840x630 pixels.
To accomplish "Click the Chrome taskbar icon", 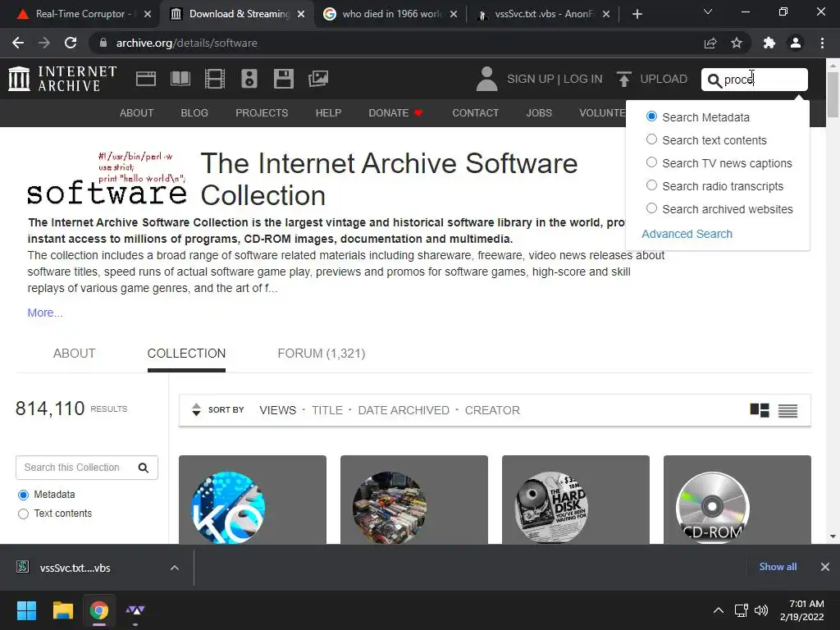I will [99, 610].
